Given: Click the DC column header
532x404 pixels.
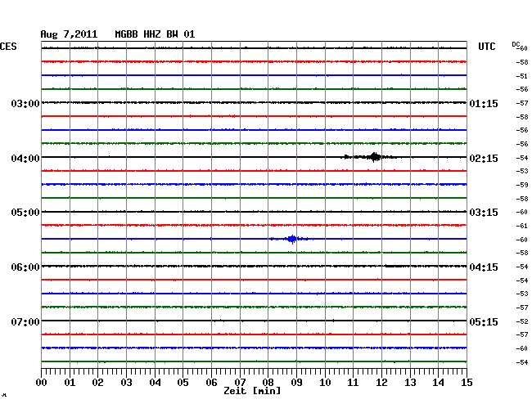Looking at the screenshot, I should [x=516, y=44].
